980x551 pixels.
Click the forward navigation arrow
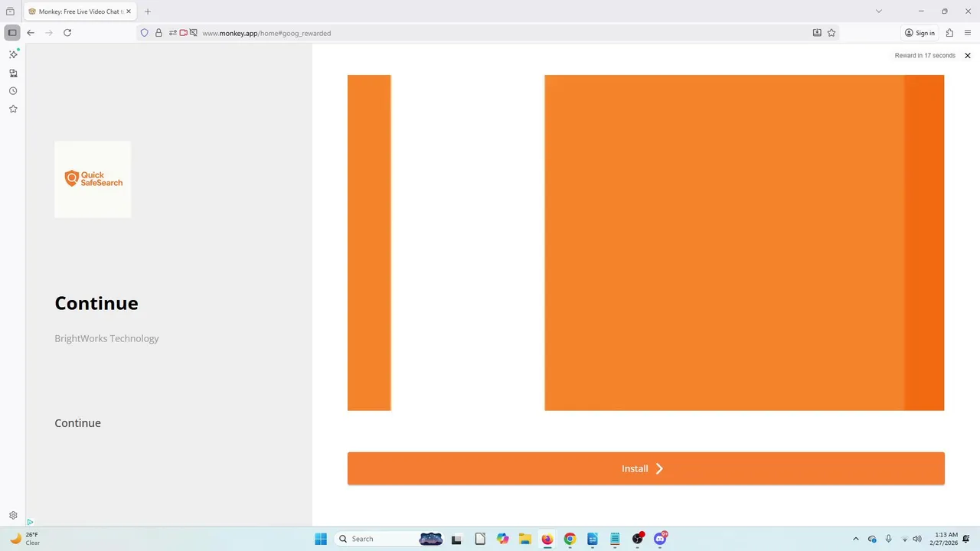49,33
